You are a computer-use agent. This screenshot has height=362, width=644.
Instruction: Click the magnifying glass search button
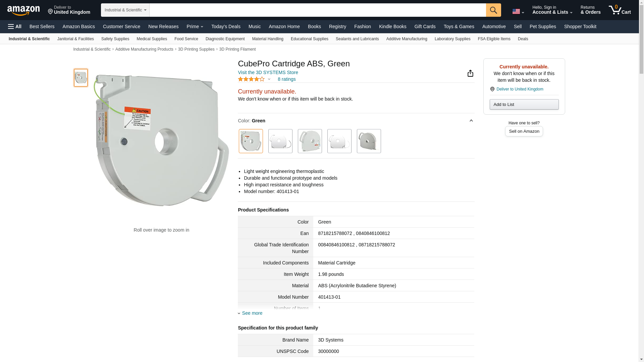click(x=493, y=10)
